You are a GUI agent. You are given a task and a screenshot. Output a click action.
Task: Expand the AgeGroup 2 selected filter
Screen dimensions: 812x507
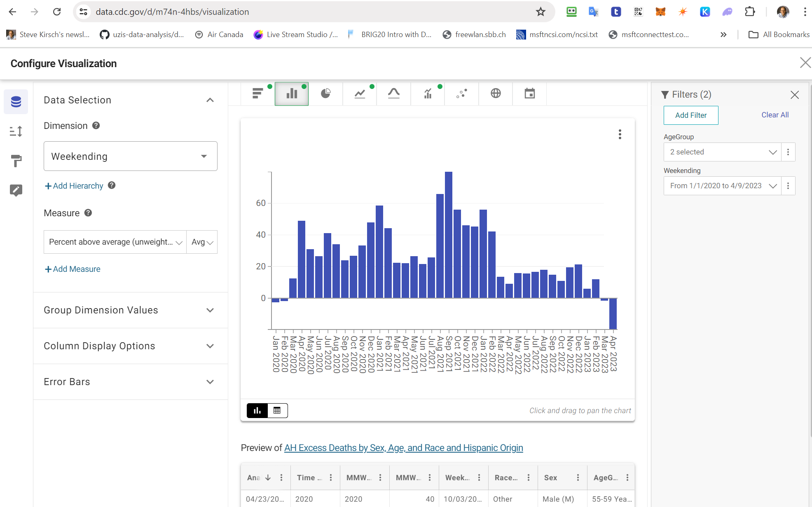pyautogui.click(x=722, y=152)
